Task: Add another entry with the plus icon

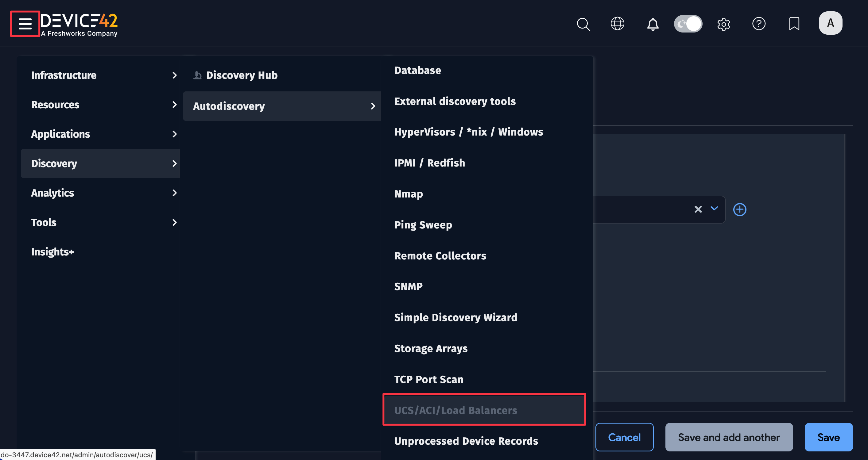Action: [740, 209]
